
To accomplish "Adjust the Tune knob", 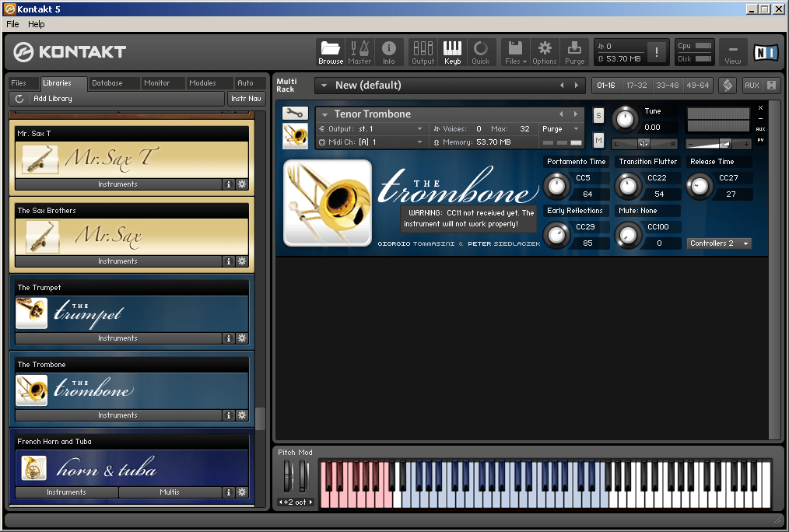I will tap(625, 120).
